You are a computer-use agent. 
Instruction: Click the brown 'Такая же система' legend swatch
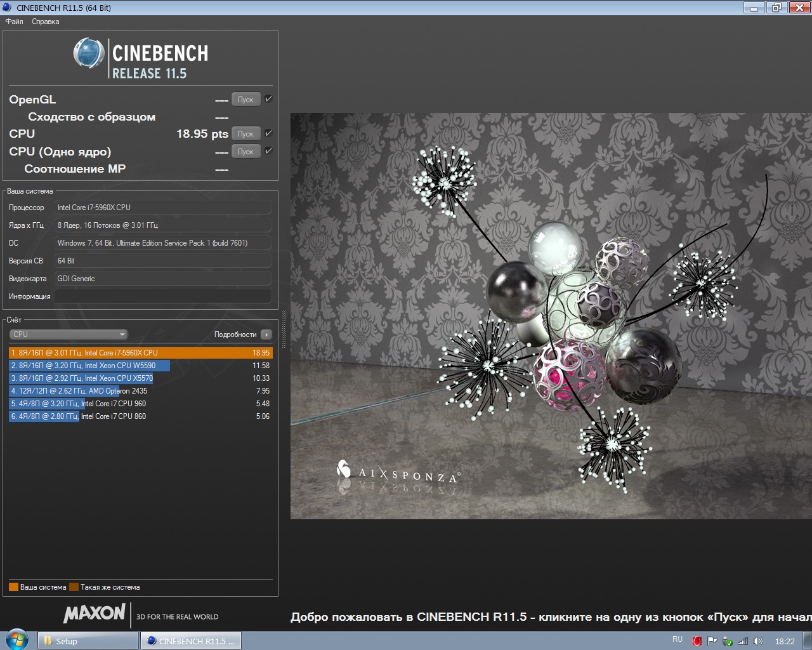74,587
